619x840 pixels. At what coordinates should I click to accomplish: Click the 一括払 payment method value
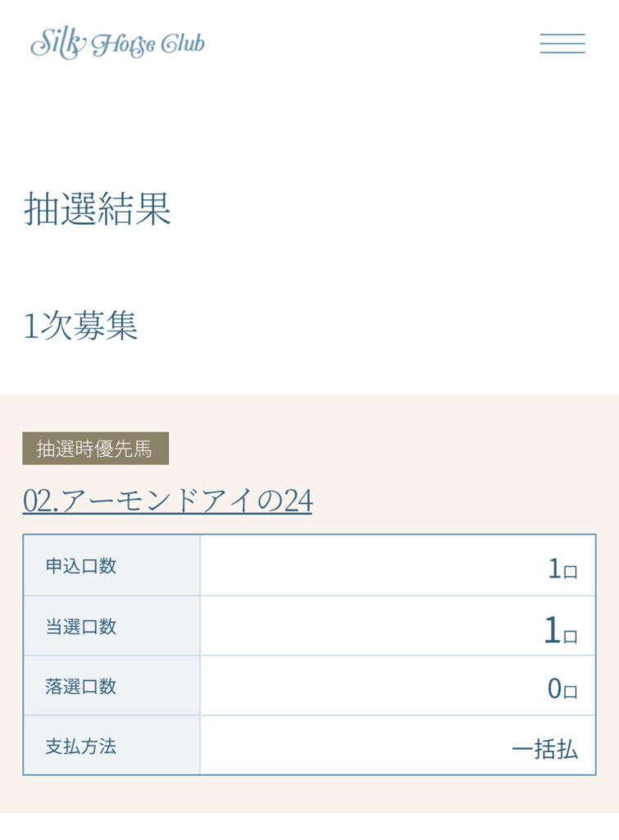545,748
